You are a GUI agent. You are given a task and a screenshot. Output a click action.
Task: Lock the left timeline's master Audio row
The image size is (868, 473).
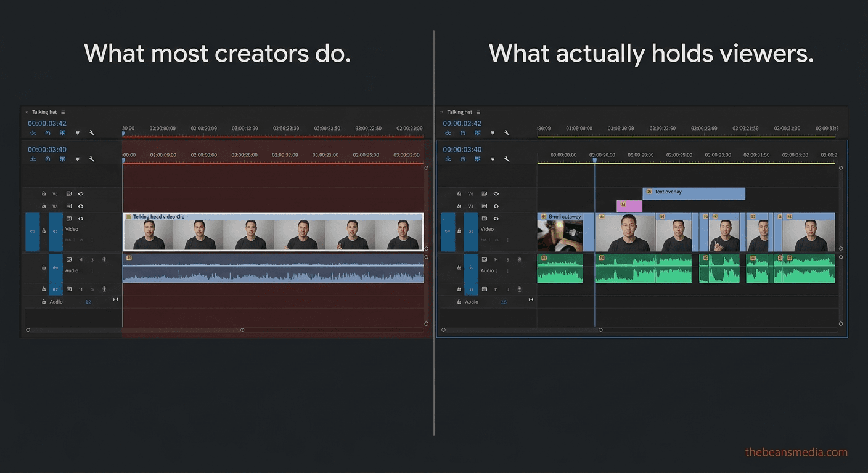(44, 302)
